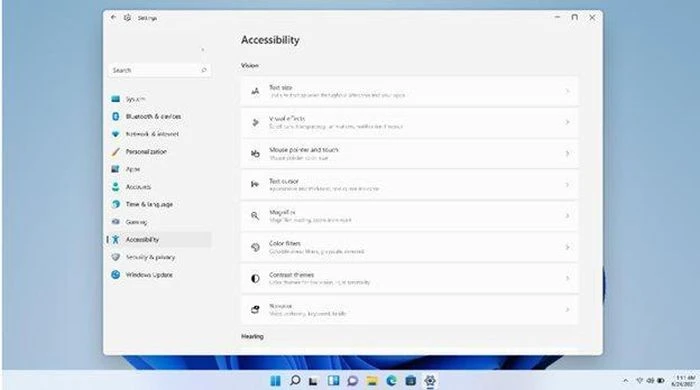Open Chat from the taskbar
This screenshot has width=700, height=390.
point(352,381)
